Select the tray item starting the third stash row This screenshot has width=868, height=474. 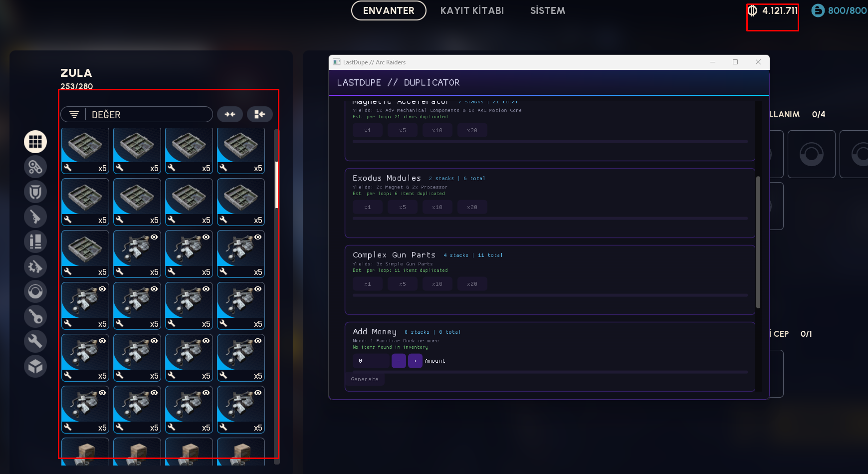pos(85,254)
